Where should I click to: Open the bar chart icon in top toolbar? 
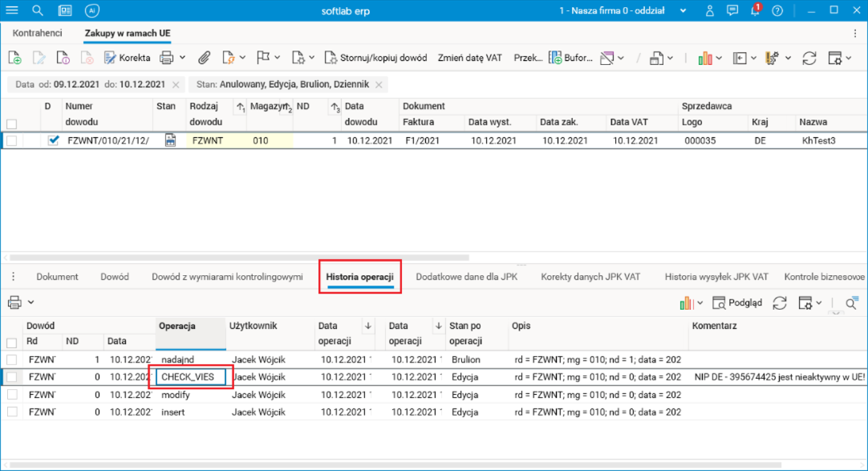(x=705, y=58)
